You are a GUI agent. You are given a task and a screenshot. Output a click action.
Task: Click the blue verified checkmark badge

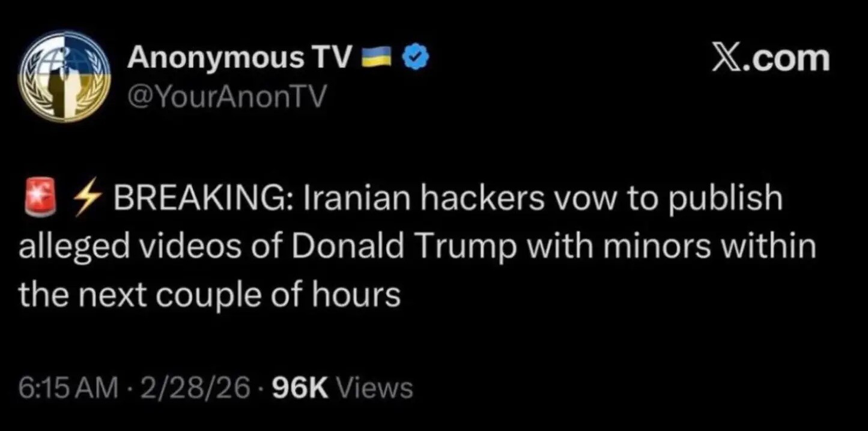[x=416, y=58]
